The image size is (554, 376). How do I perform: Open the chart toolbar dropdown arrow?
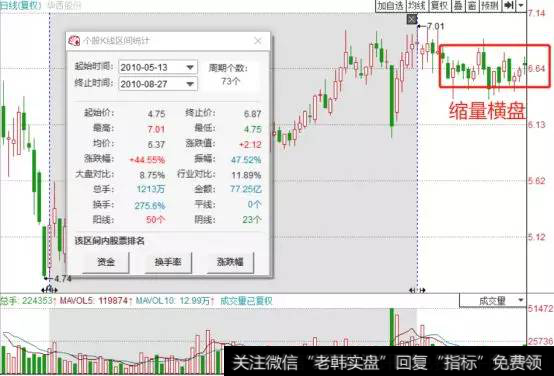[521, 5]
